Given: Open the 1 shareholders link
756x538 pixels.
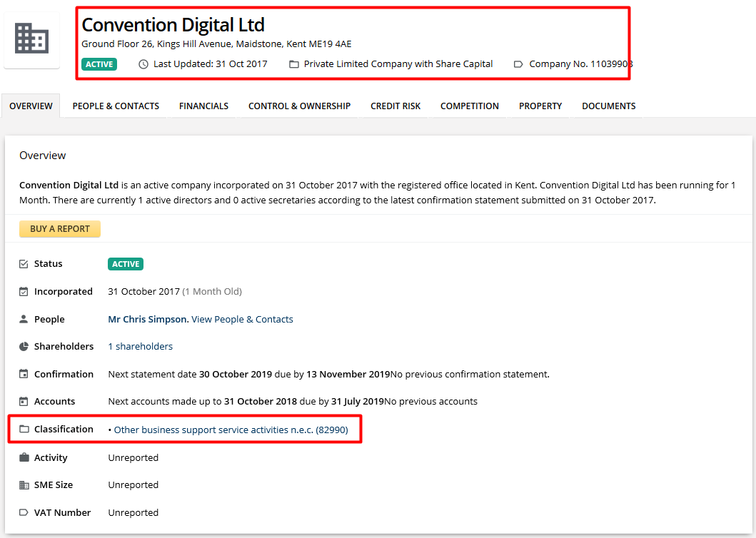Looking at the screenshot, I should point(141,346).
